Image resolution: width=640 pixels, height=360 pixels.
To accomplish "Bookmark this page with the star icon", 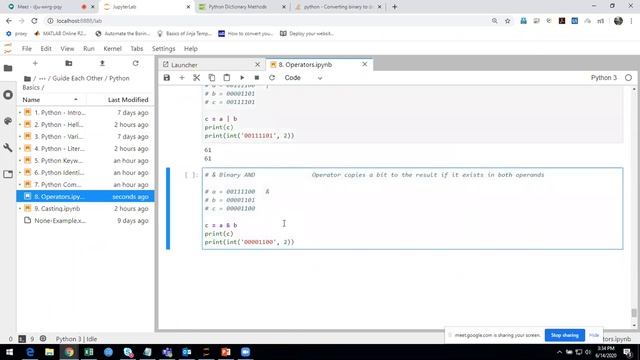I will [x=507, y=21].
